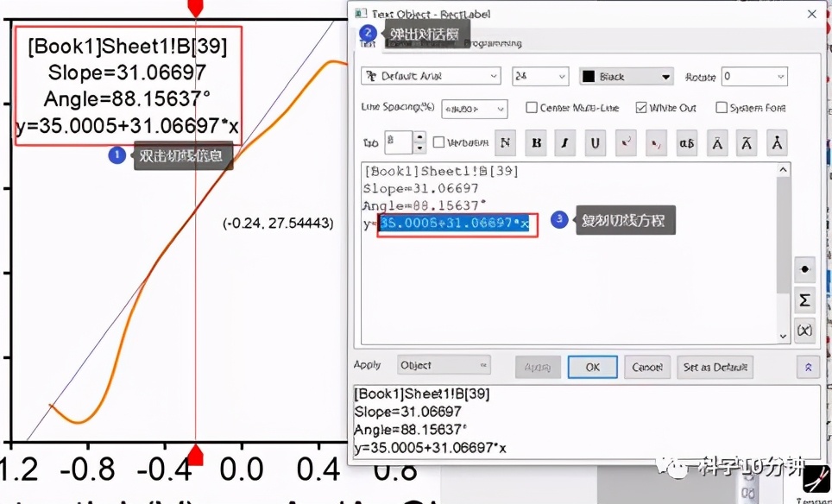Click the red tangent marker on x-axis

(x=196, y=455)
